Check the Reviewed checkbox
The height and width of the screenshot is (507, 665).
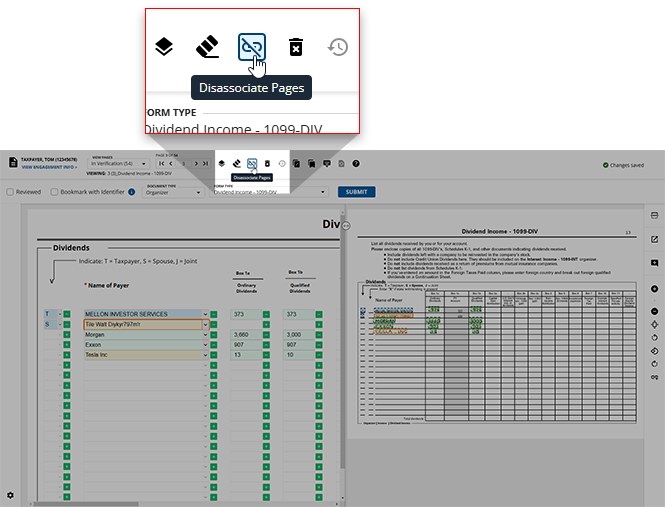[x=11, y=192]
